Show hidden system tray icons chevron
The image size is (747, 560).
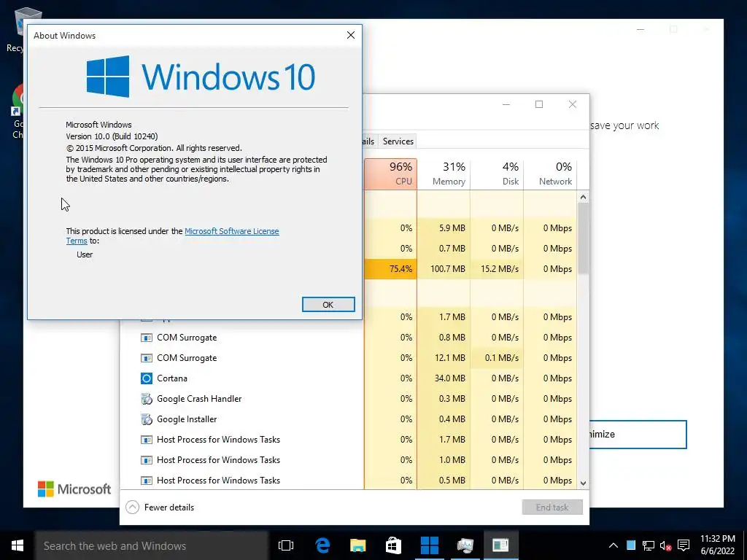(614, 545)
